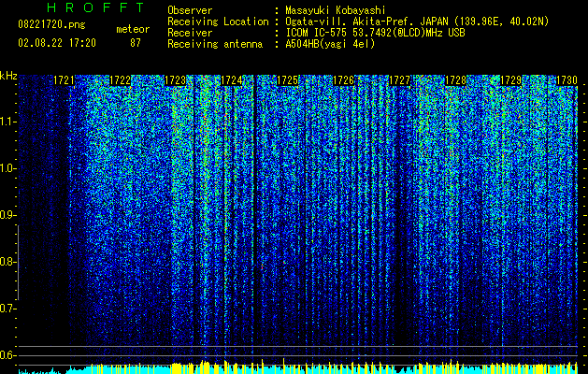Click the meteor count value 87
The width and height of the screenshot is (588, 374).
[x=136, y=43]
